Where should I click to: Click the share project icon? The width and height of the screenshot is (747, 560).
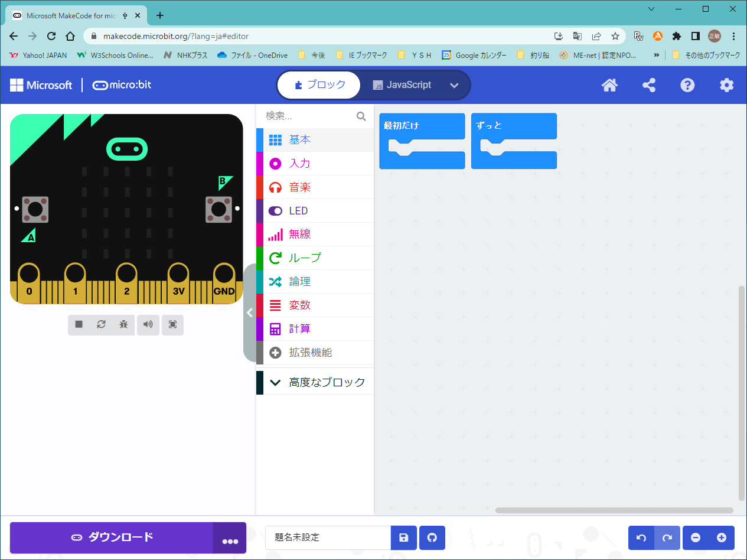[649, 85]
